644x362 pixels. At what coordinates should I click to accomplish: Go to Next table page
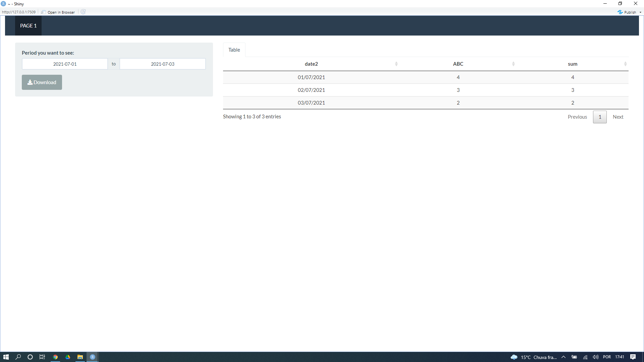tap(618, 117)
